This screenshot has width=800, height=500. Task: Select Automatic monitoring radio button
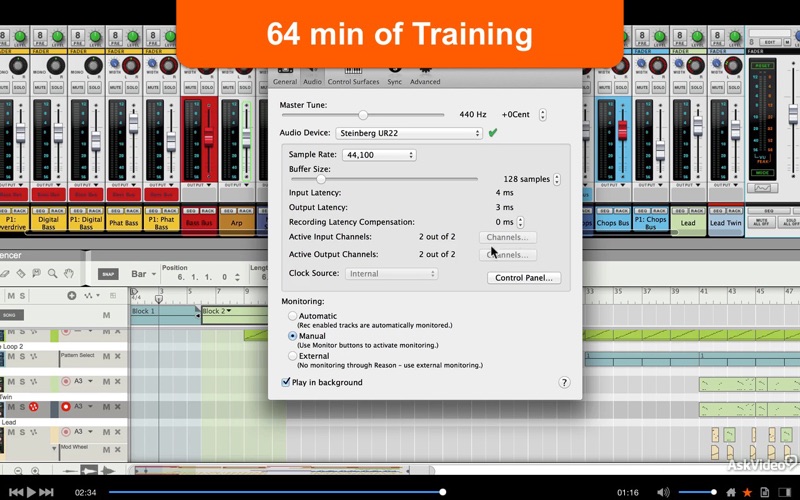[x=292, y=316]
